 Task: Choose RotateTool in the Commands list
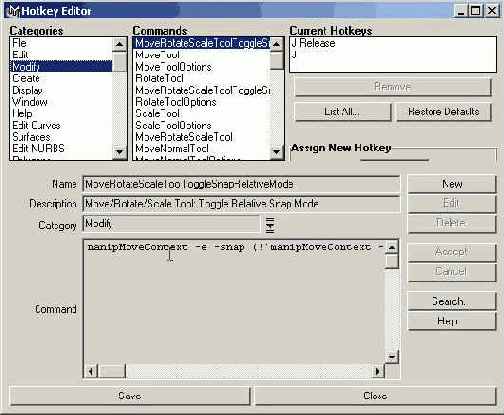[159, 78]
